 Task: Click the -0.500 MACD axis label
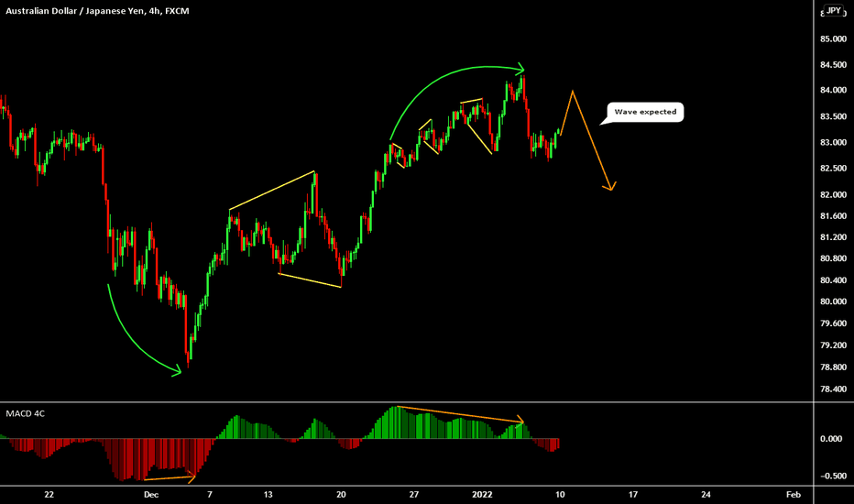pos(833,476)
